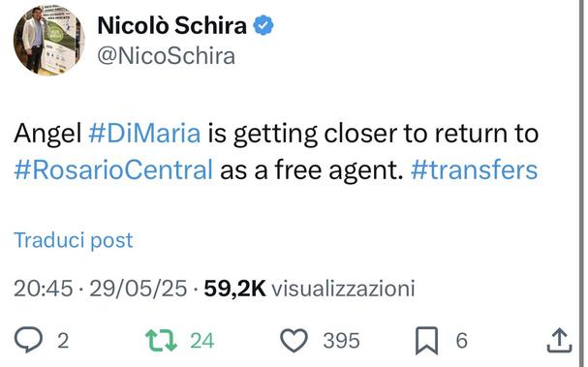Open the #transfers hashtag
The width and height of the screenshot is (588, 367).
pos(475,169)
